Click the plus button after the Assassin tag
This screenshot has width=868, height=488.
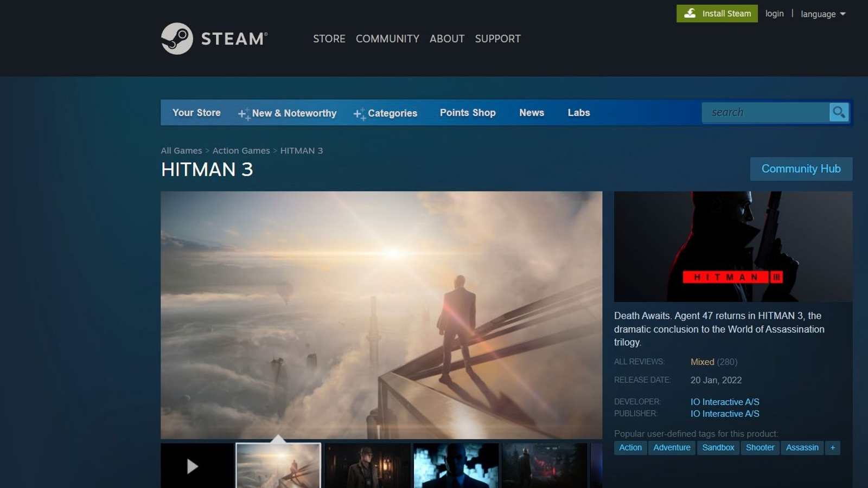pyautogui.click(x=832, y=447)
